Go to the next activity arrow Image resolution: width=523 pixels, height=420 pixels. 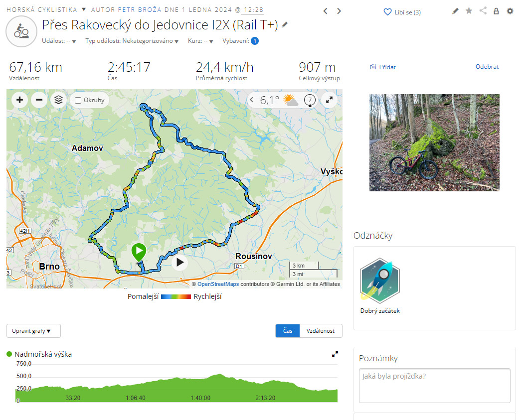click(x=339, y=11)
